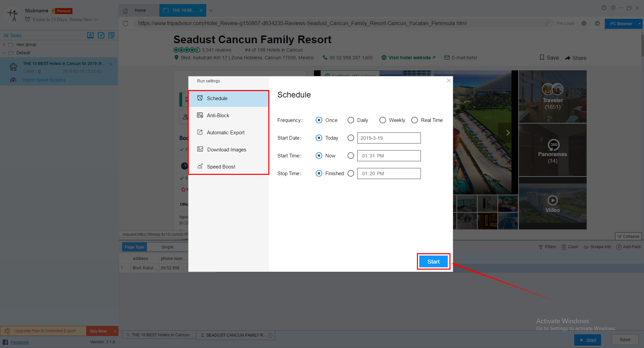
Task: Close the Run settings dialog
Action: 449,80
